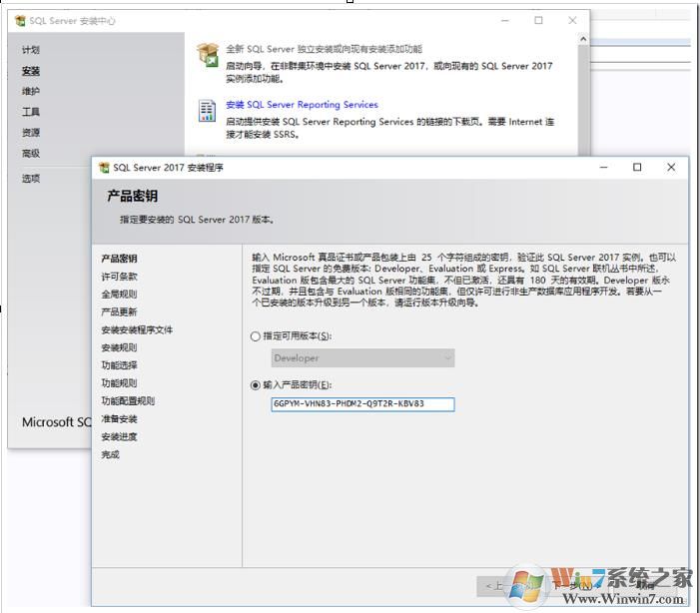Open the Developer edition dropdown
The width and height of the screenshot is (700, 613).
(362, 357)
